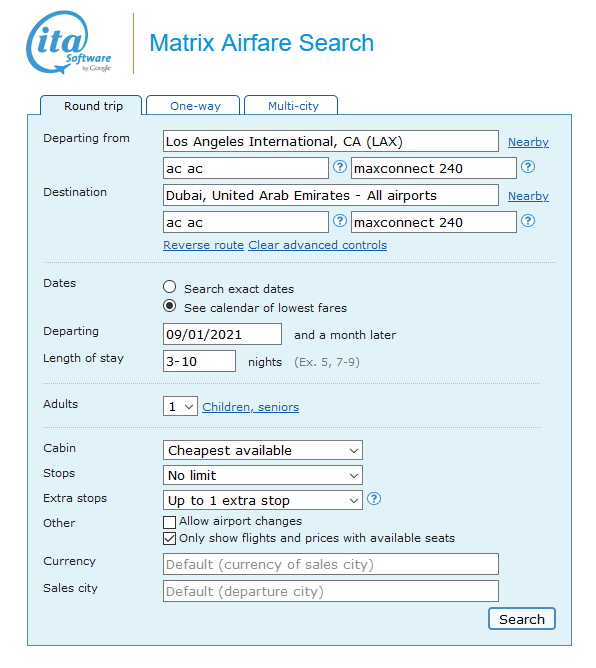Image resolution: width=596 pixels, height=668 pixels.
Task: Switch to the One-way tab
Action: coord(195,106)
